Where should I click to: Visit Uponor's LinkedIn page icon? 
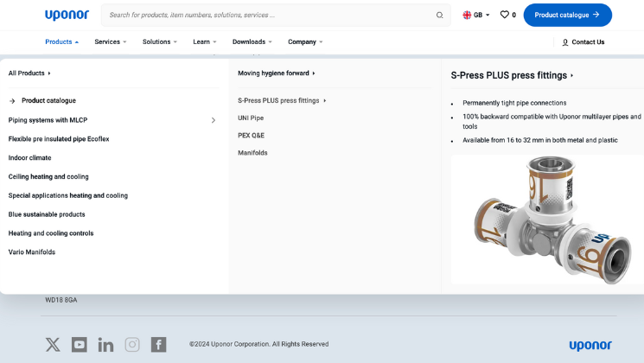click(105, 344)
